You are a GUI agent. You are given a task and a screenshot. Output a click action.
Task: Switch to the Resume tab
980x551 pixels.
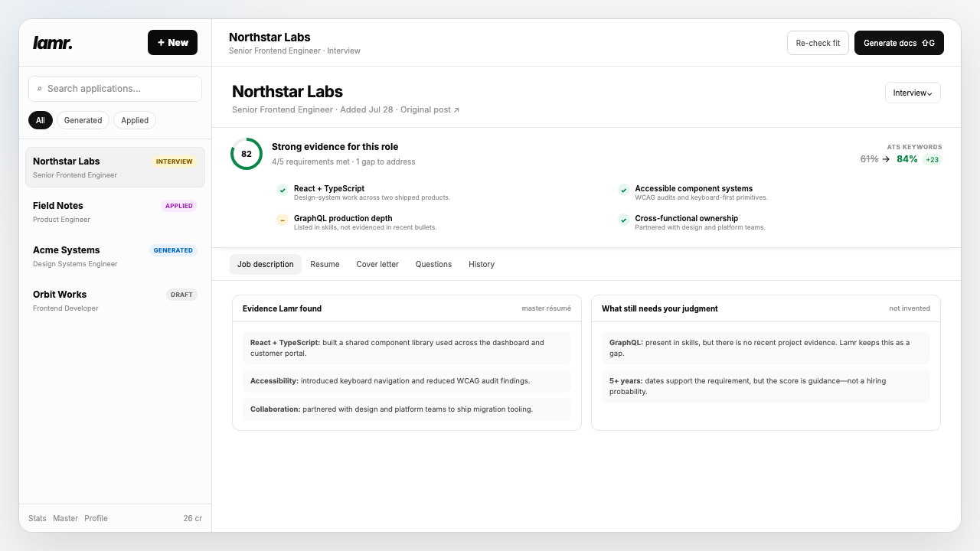pyautogui.click(x=325, y=264)
